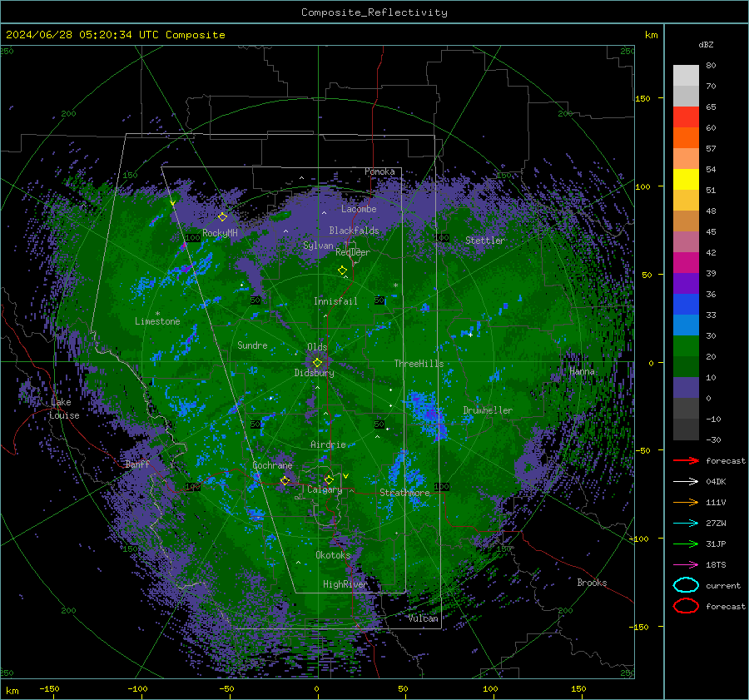Click the HighRiver label
The width and height of the screenshot is (749, 700).
(345, 584)
